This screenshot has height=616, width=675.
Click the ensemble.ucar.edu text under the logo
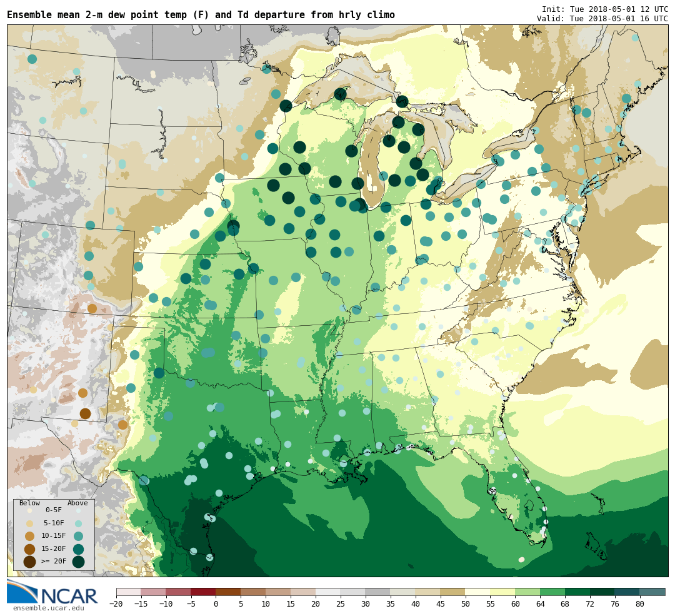(49, 608)
